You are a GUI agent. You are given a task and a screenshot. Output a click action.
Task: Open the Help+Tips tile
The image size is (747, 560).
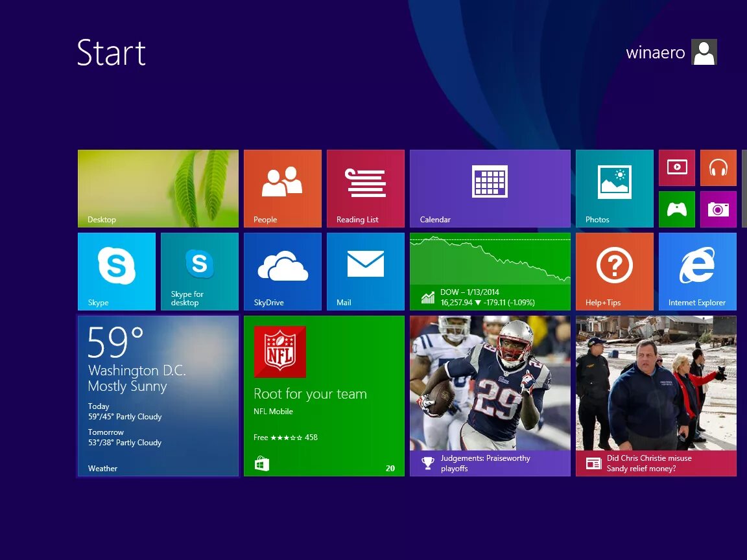click(615, 272)
